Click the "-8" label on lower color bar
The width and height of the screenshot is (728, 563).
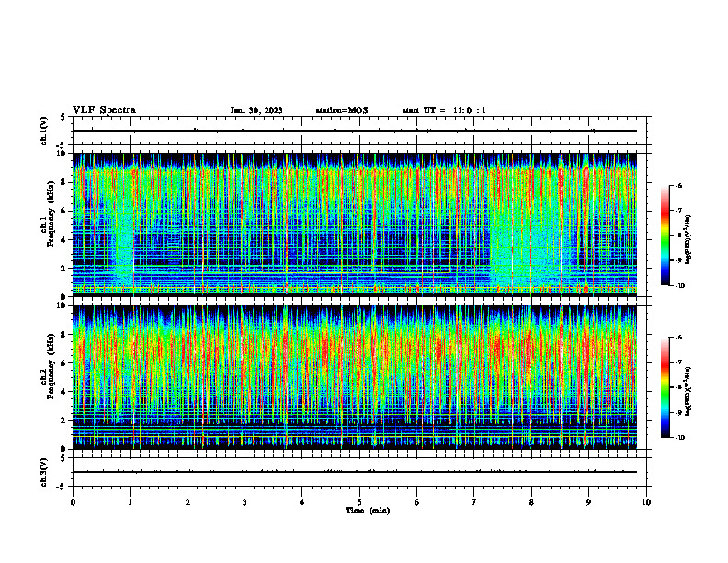point(679,387)
